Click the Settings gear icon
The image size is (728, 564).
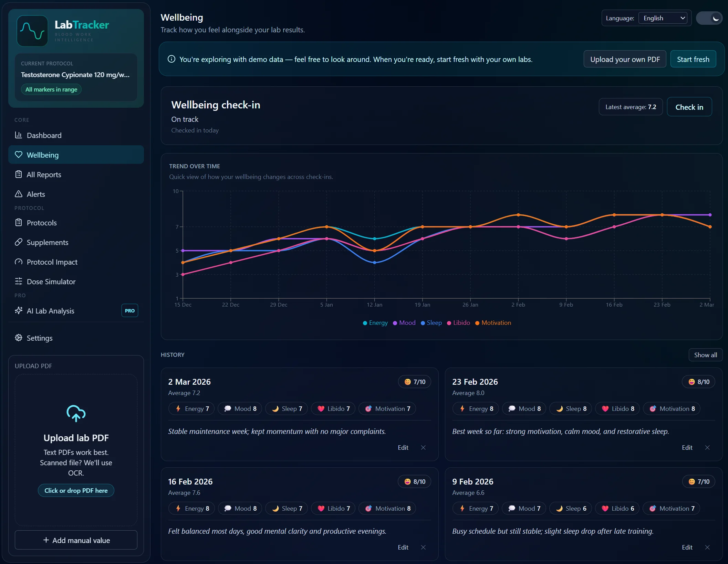coord(19,338)
